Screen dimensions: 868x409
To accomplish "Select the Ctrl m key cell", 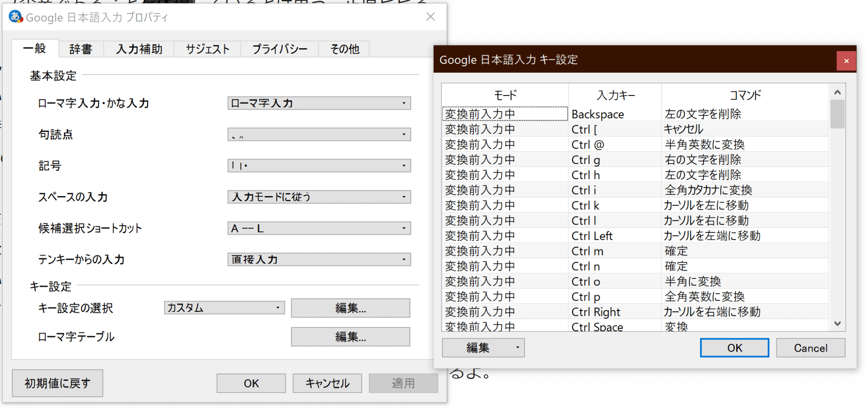I will pos(615,251).
